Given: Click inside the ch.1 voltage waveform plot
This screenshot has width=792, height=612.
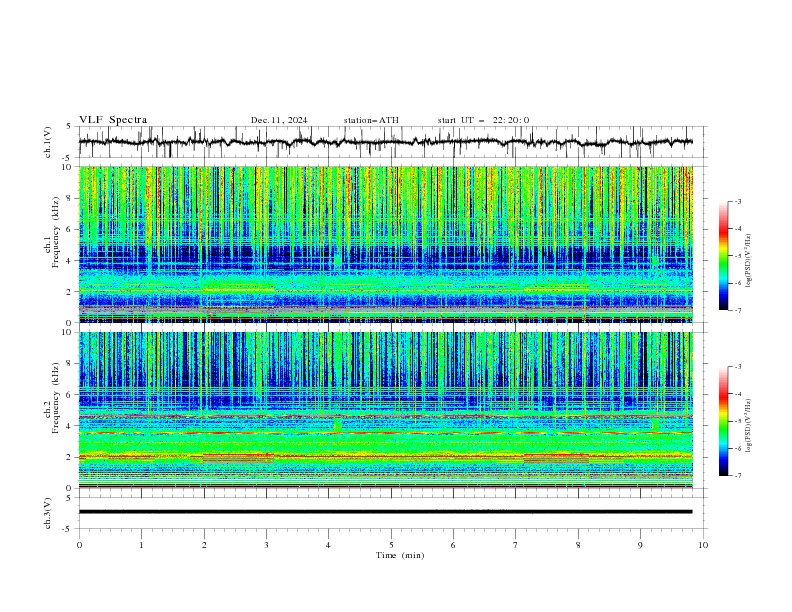Looking at the screenshot, I should [392, 142].
